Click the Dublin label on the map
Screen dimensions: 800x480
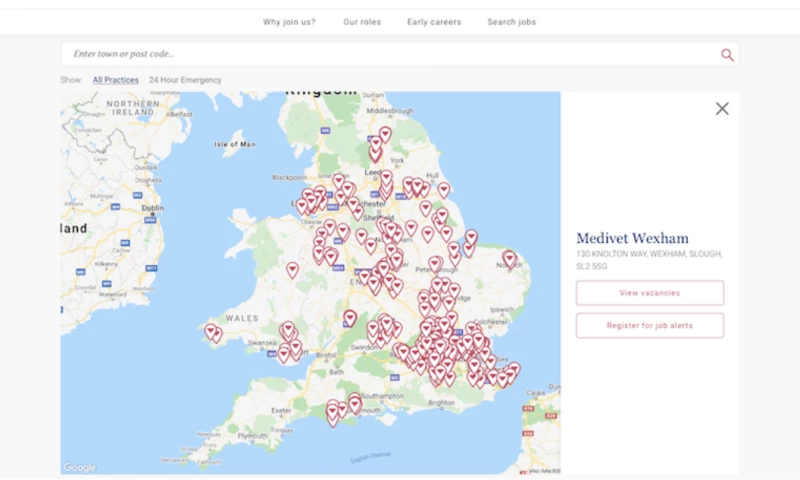point(153,209)
